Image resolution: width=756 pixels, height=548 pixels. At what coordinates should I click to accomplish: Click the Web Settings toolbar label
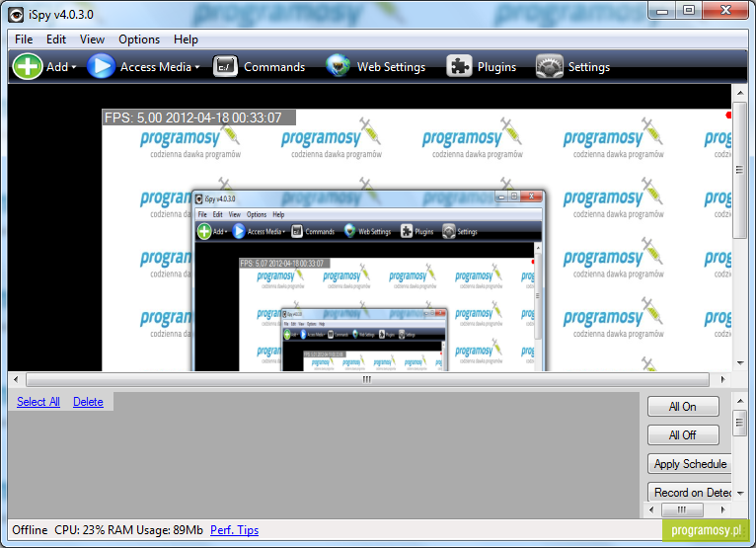tap(391, 67)
